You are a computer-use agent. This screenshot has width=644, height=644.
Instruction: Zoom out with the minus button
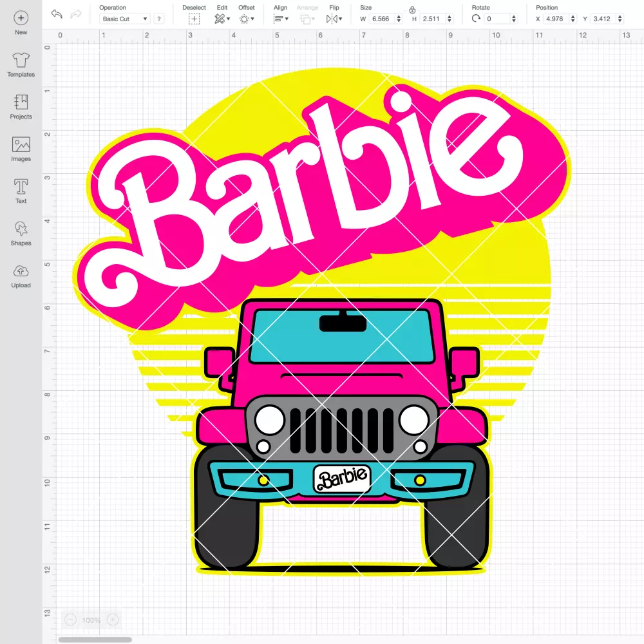pos(70,620)
